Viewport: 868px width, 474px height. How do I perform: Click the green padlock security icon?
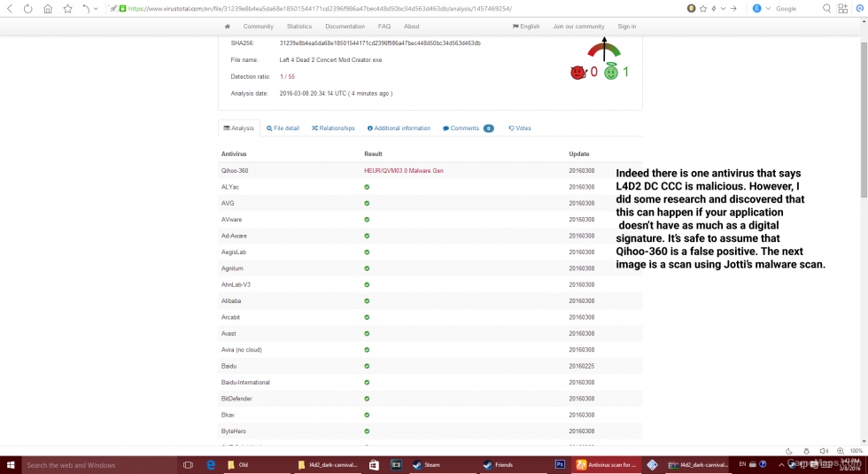123,9
